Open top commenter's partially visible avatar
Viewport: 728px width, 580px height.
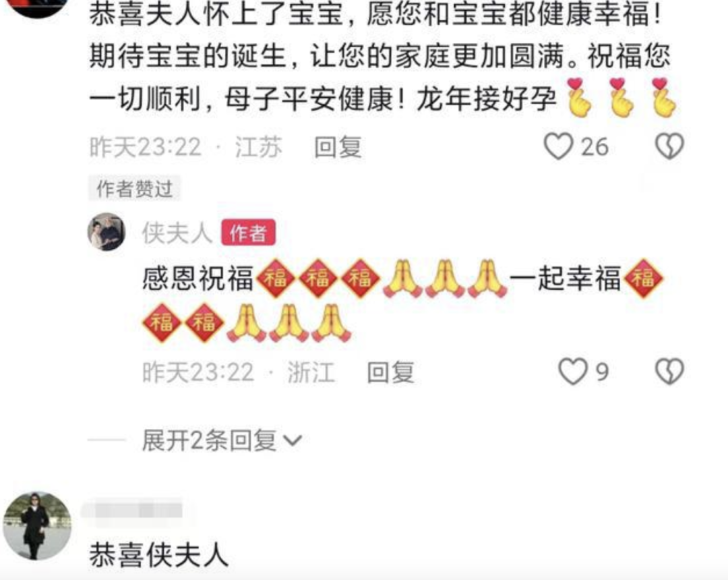tap(37, 7)
